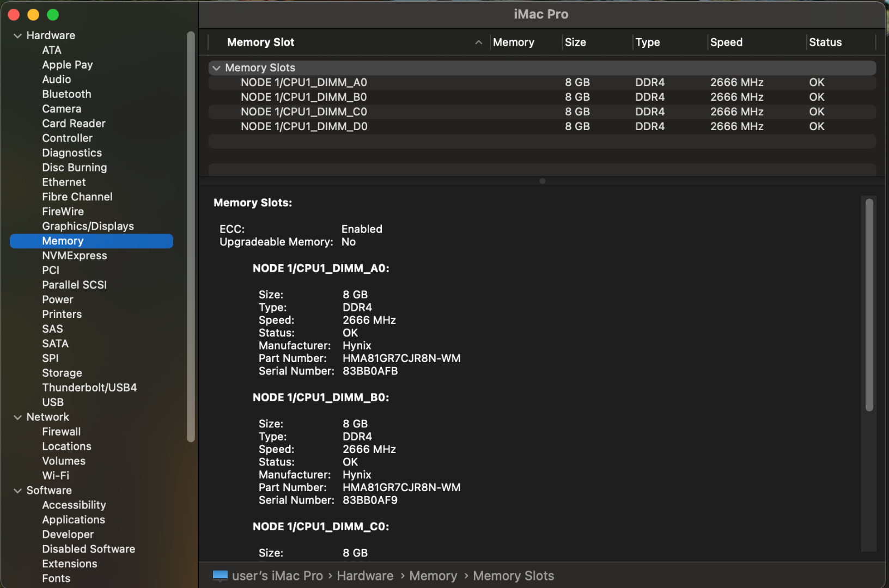Click the computer icon in path bar
The width and height of the screenshot is (889, 588).
220,576
